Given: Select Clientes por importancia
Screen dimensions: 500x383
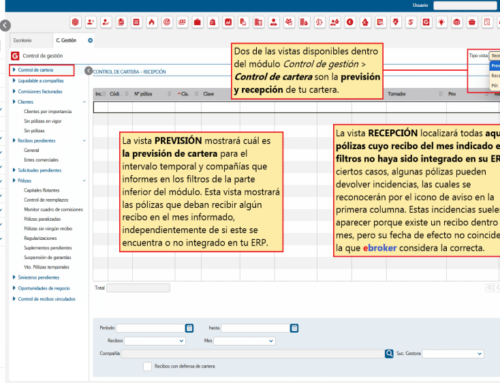Looking at the screenshot, I should pos(48,111).
